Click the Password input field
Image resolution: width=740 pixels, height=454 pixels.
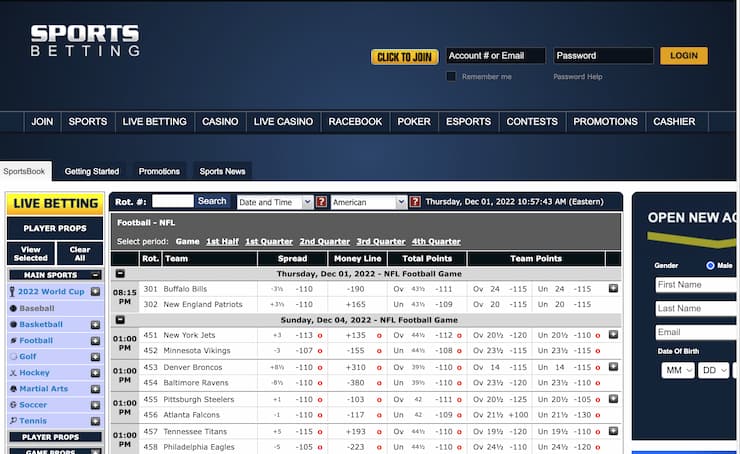(603, 56)
